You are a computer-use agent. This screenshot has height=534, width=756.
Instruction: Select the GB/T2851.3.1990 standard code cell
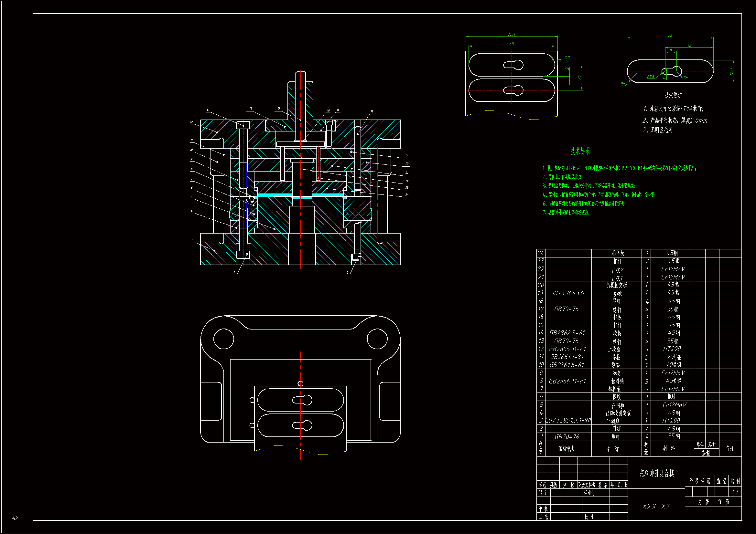[x=568, y=421]
